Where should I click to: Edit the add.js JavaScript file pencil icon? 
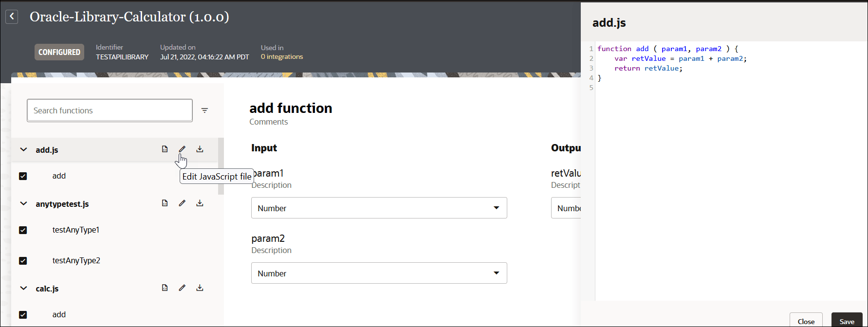click(x=182, y=149)
